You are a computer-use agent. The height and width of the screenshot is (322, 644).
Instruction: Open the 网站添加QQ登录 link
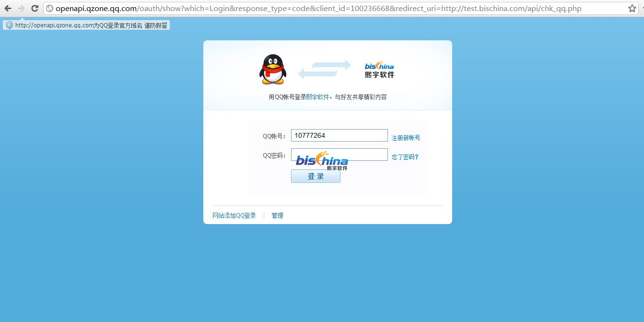tap(234, 215)
